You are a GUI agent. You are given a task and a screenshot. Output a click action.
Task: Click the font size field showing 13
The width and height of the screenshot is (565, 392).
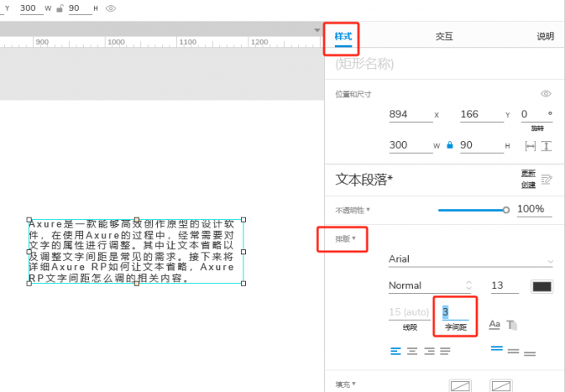[504, 286]
